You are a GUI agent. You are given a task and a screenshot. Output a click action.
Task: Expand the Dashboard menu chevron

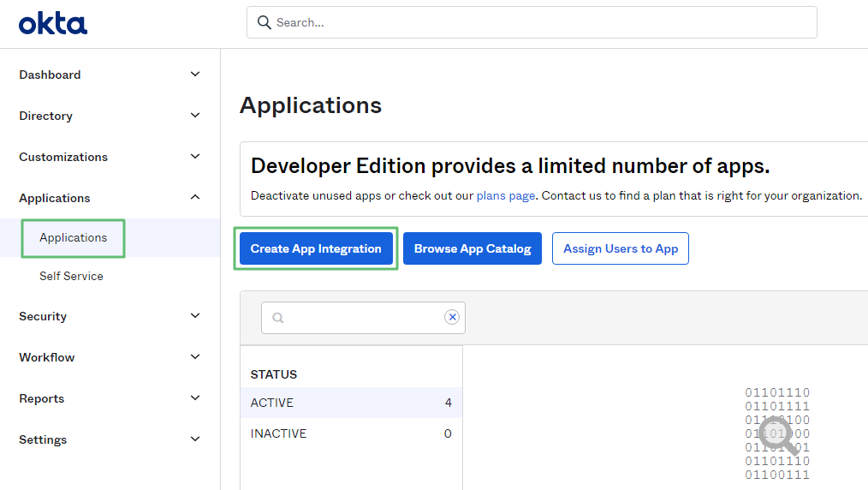coord(195,75)
